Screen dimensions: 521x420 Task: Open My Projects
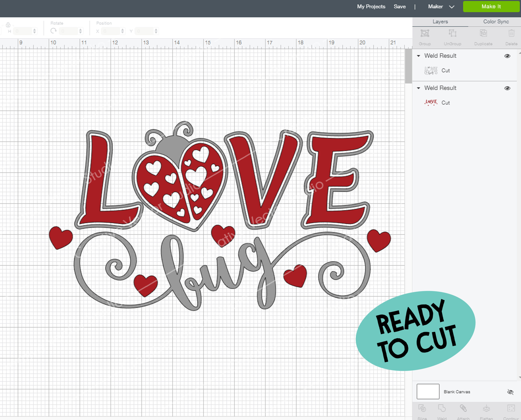coord(371,7)
